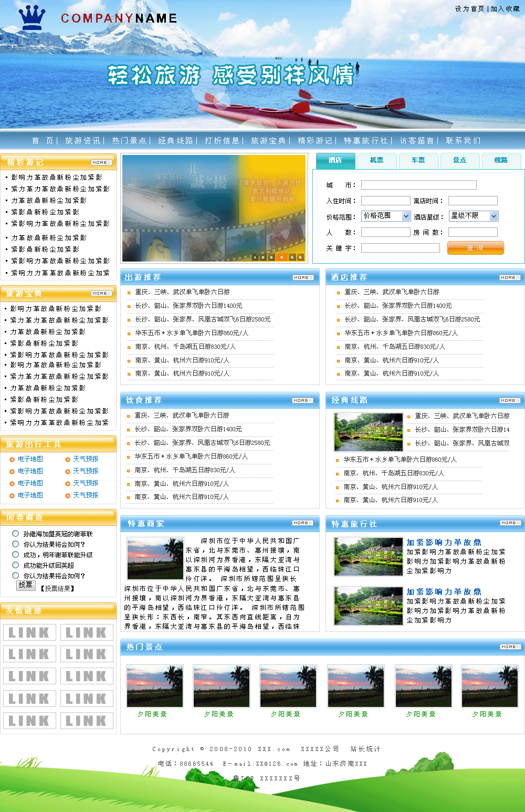
Task: Open the 景点 search tab
Action: click(459, 161)
